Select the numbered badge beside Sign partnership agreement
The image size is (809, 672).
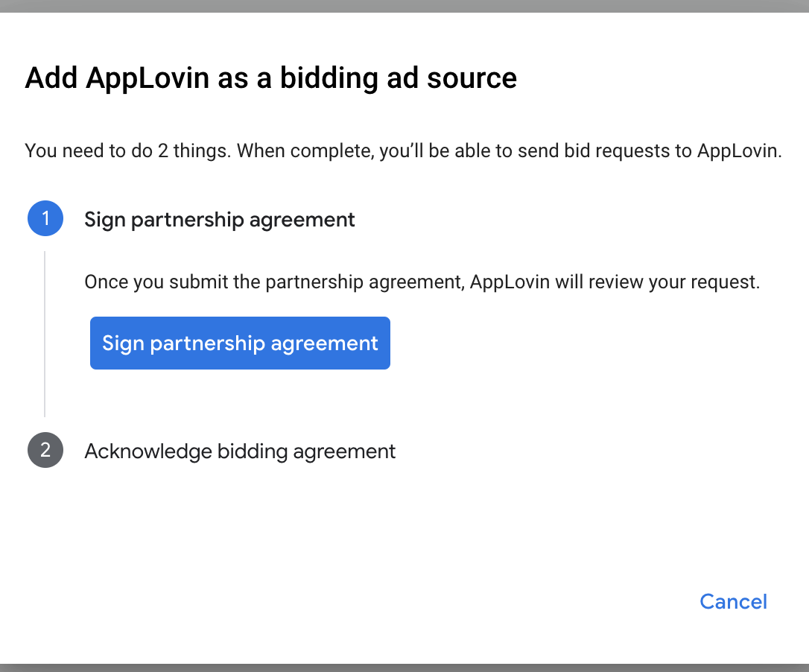click(x=45, y=218)
